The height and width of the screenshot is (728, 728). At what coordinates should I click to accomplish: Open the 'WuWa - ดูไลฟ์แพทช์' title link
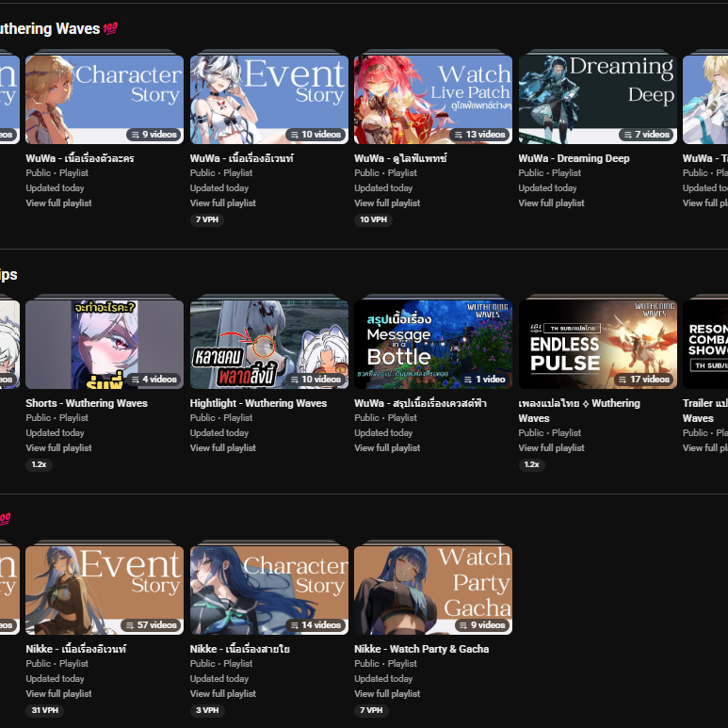click(400, 158)
